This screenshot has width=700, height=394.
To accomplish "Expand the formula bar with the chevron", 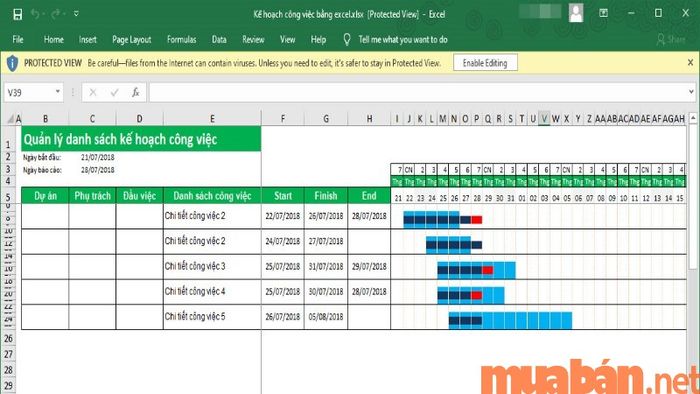I will coord(691,92).
